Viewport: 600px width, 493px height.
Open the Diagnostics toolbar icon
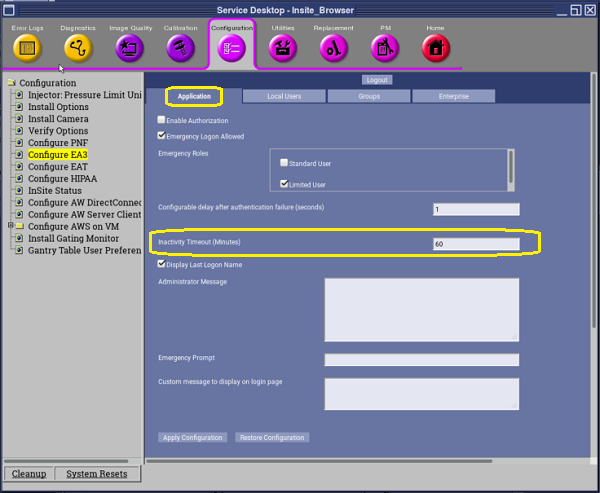(77, 47)
